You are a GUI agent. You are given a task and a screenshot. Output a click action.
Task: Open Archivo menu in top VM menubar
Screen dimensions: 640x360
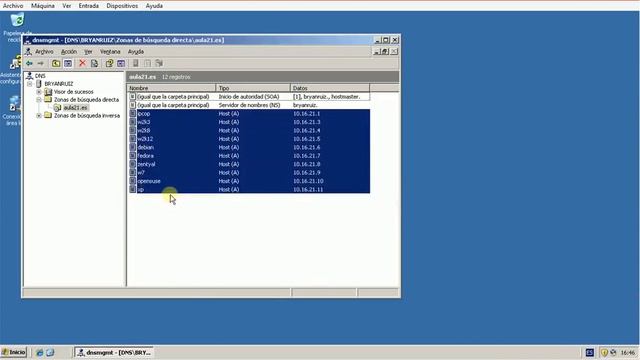(x=13, y=6)
